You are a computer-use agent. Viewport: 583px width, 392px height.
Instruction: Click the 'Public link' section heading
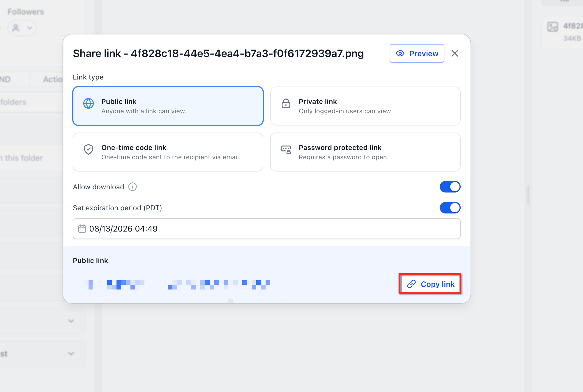point(90,261)
